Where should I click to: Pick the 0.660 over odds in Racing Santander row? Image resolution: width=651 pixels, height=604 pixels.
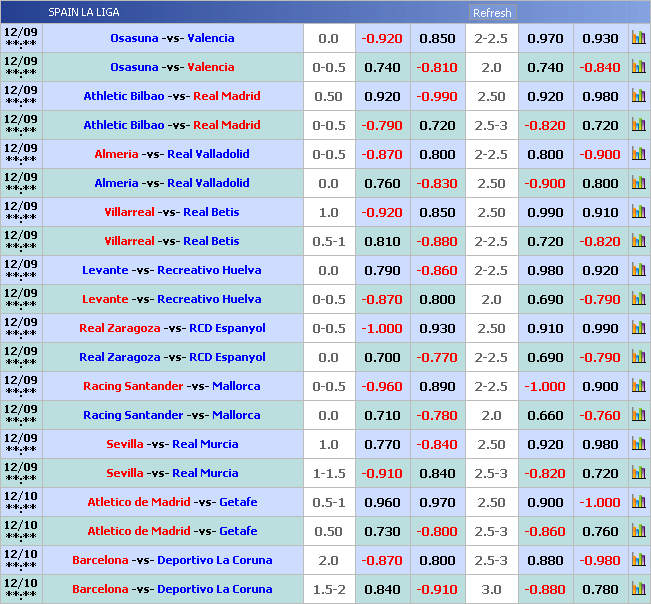click(x=545, y=415)
